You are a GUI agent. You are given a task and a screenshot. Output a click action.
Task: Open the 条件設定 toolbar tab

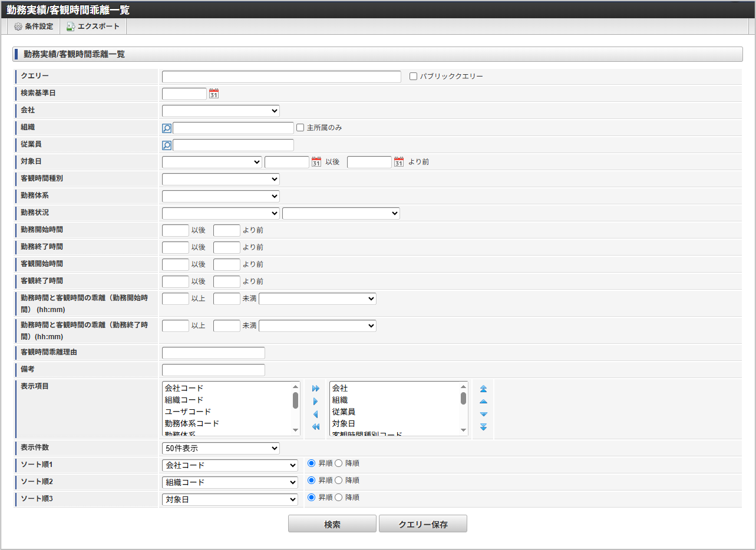34,26
